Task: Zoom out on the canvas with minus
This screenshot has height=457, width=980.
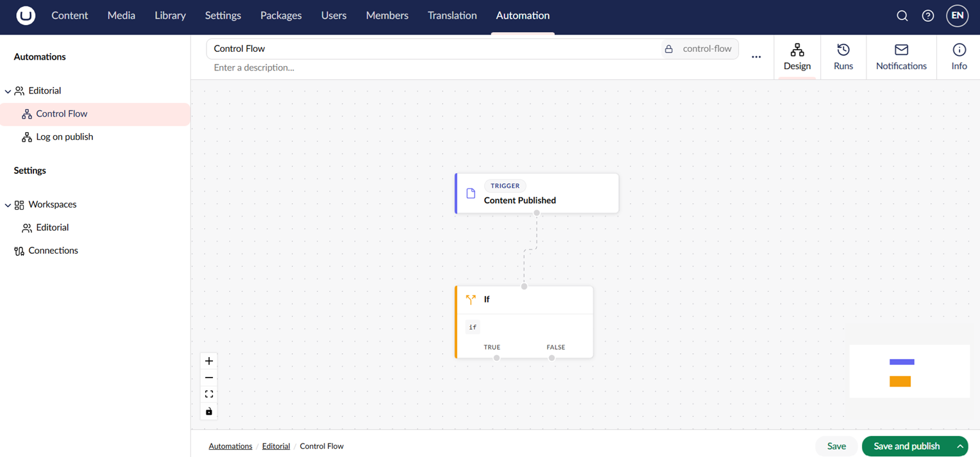Action: [x=209, y=378]
